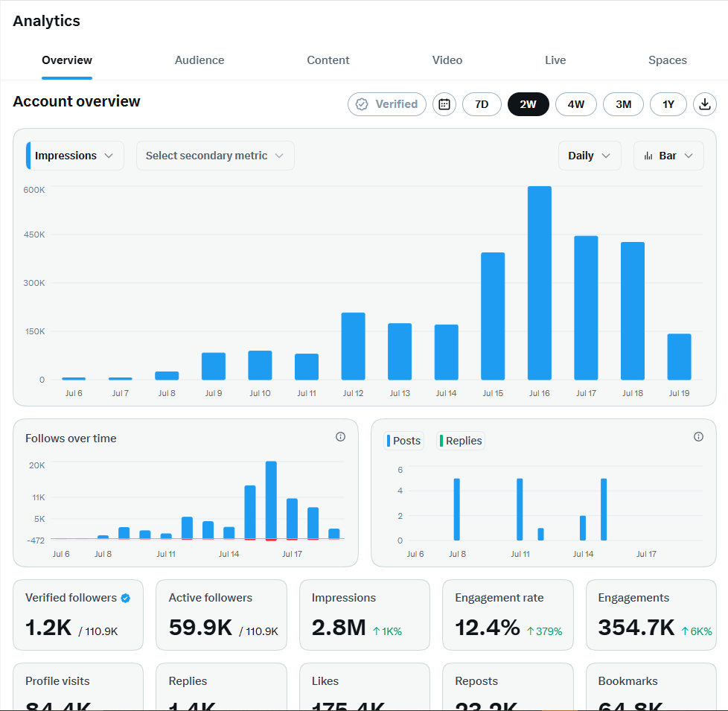
Task: Toggle the Posts series legend
Action: click(403, 441)
